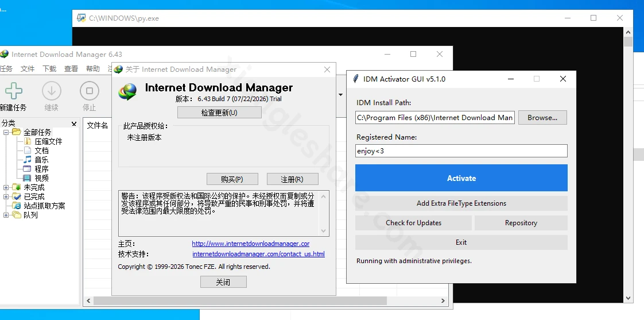644x320 pixels.
Task: Click the 购买(P) button
Action: [x=232, y=179]
